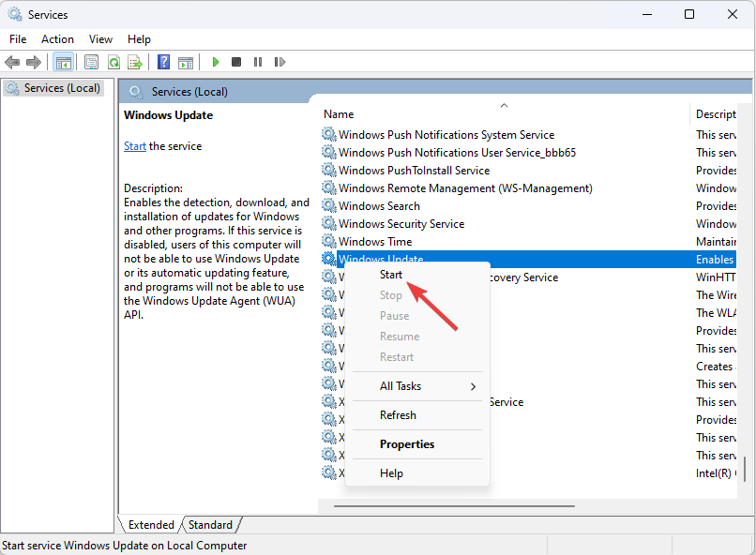Click the Stop Service toolbar icon
The height and width of the screenshot is (555, 756).
click(236, 62)
